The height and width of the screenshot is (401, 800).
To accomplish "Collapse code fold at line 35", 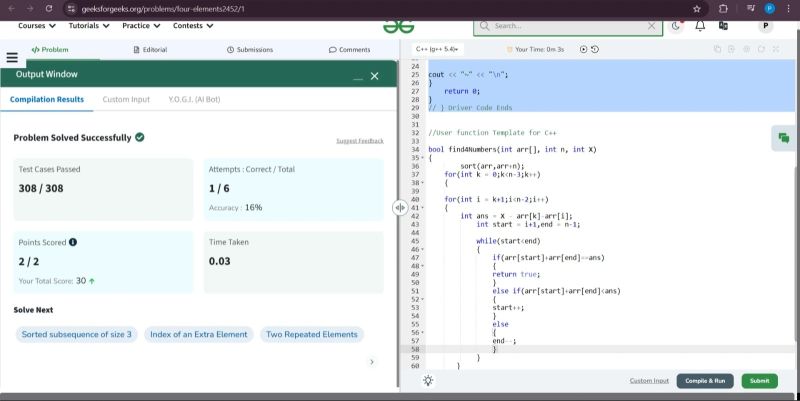I will point(423,158).
